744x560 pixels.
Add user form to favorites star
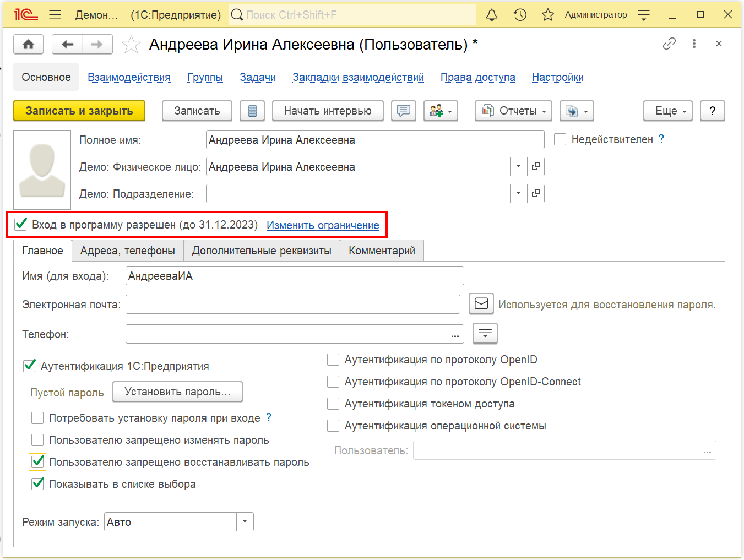(131, 44)
